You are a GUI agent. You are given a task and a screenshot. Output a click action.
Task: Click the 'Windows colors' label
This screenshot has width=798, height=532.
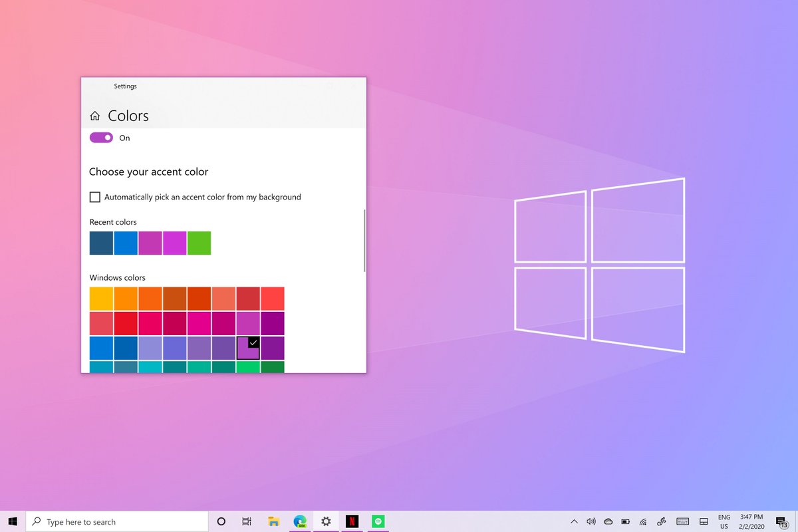[118, 277]
